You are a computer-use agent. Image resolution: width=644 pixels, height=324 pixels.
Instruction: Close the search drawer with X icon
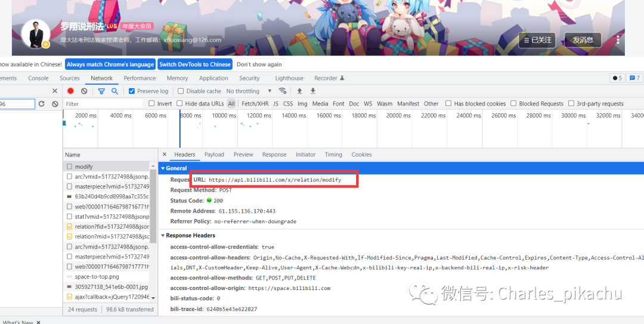click(x=55, y=91)
